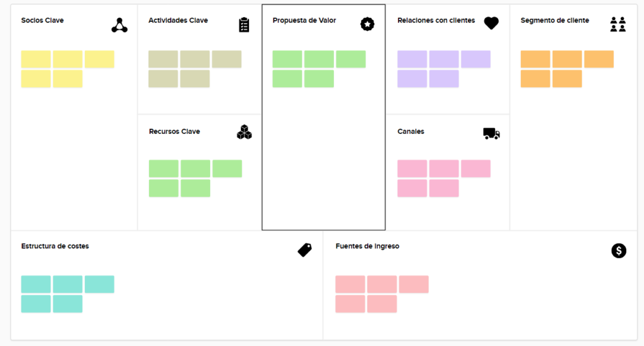Select the first beige note in Actividades Clave

163,59
